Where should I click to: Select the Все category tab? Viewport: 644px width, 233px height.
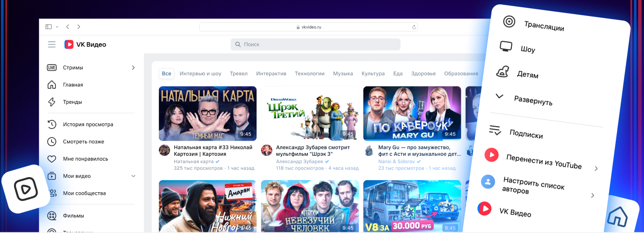click(167, 74)
